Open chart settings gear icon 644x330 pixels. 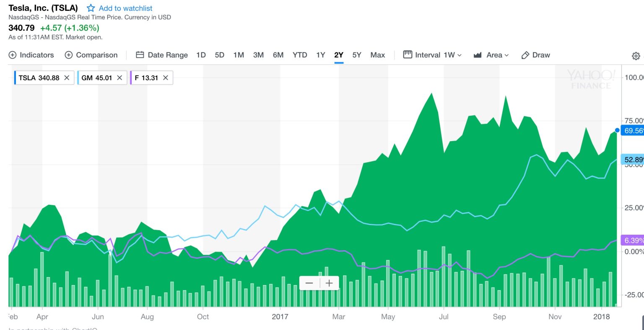tap(636, 56)
